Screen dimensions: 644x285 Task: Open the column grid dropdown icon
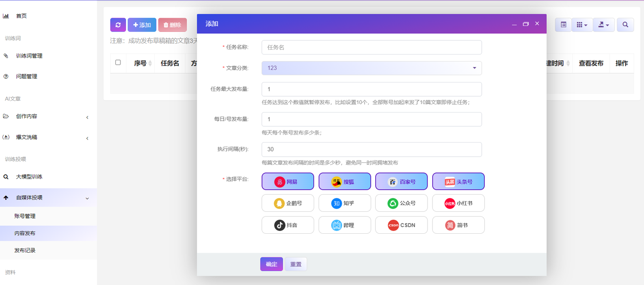(x=582, y=25)
